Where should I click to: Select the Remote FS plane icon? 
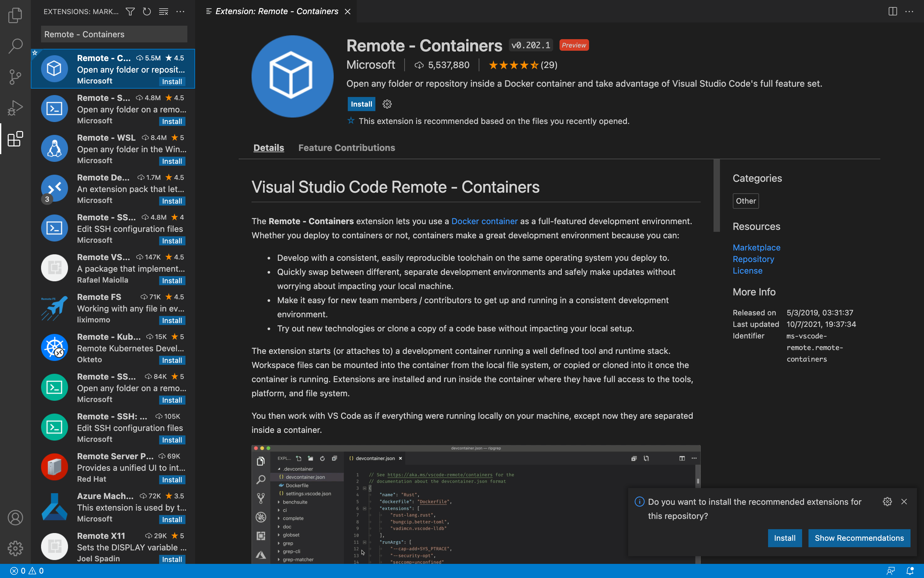[54, 308]
